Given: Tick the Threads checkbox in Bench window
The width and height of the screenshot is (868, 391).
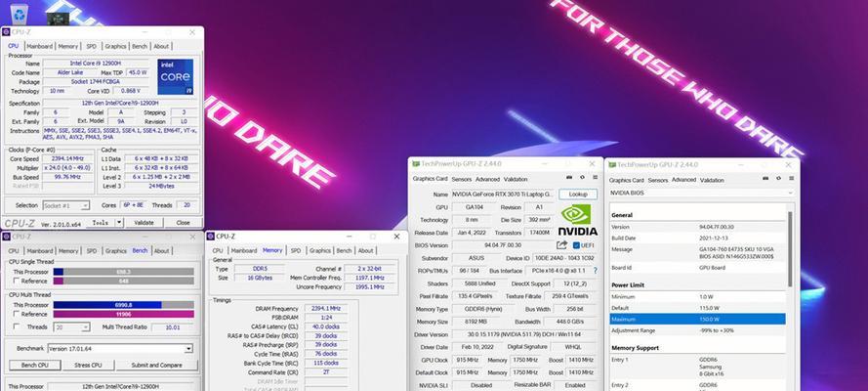Looking at the screenshot, I should [x=17, y=327].
